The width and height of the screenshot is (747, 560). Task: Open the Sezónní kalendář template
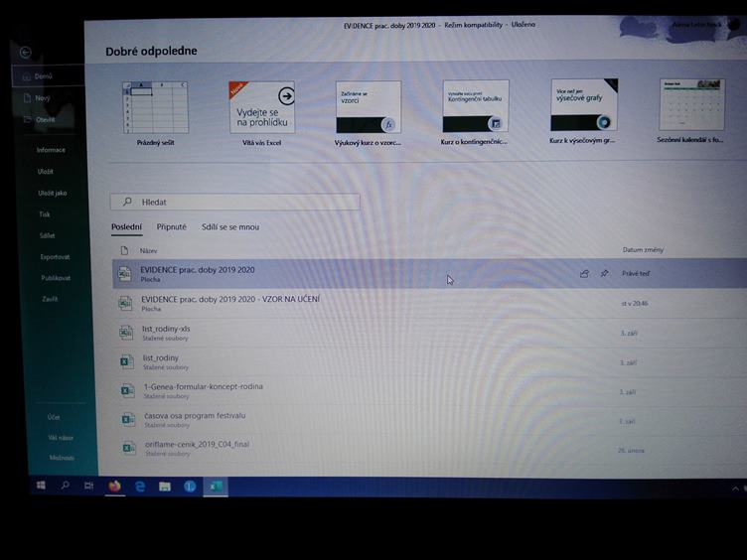coord(690,111)
